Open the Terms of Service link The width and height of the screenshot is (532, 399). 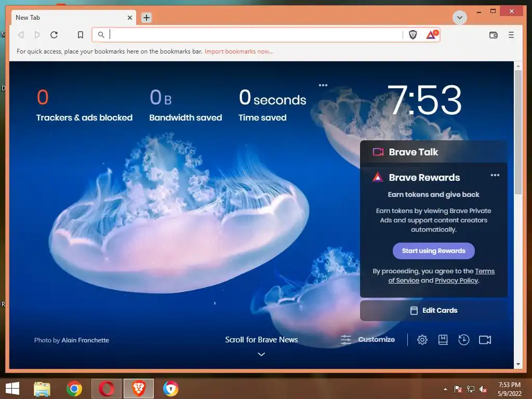[x=441, y=275]
